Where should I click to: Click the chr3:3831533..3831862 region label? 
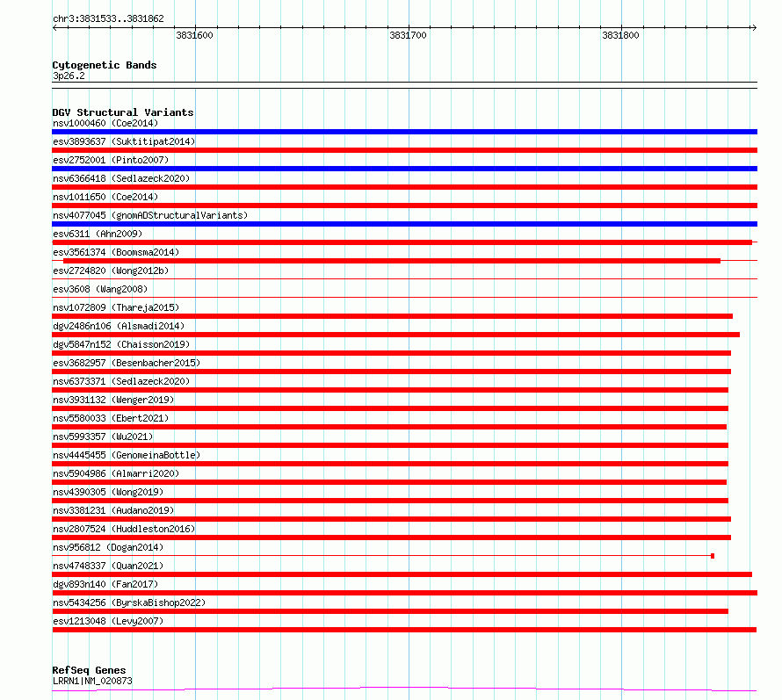point(108,19)
